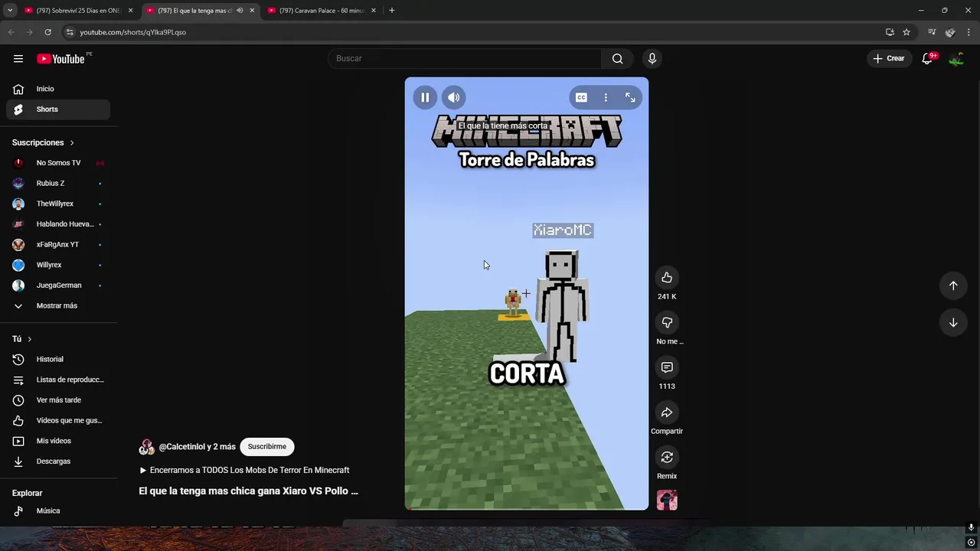Screen dimensions: 980x551
Task: Open the Chrome three-dot menu
Action: click(x=969, y=32)
